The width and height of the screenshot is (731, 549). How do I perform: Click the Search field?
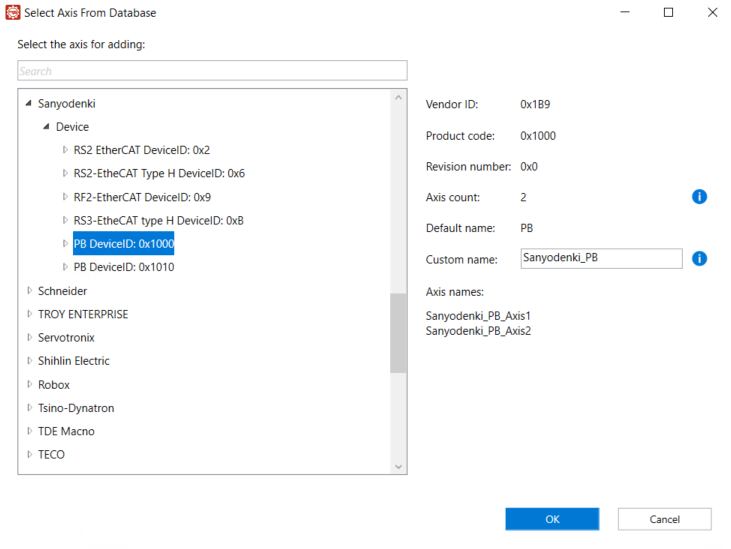(212, 71)
